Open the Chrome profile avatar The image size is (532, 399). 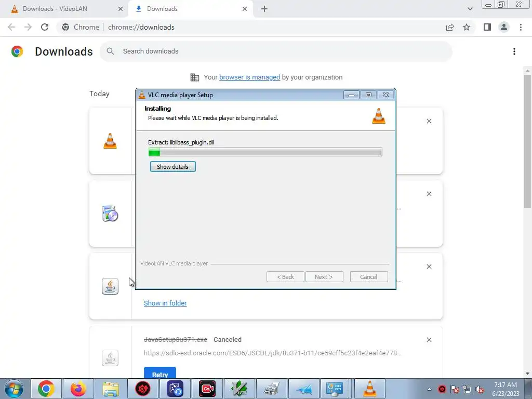[504, 27]
